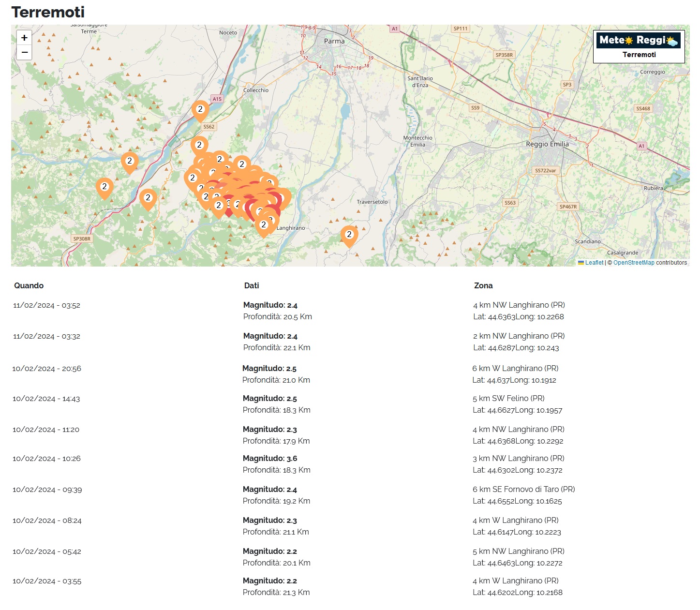Click the cluster marker south of Traversetolo
This screenshot has height=610, width=700.
[x=349, y=235]
